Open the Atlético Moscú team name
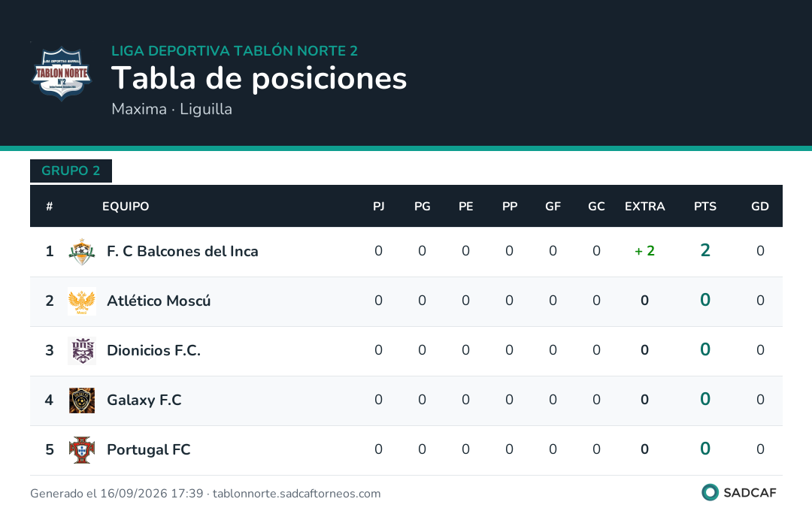This screenshot has height=532, width=812. pyautogui.click(x=159, y=301)
